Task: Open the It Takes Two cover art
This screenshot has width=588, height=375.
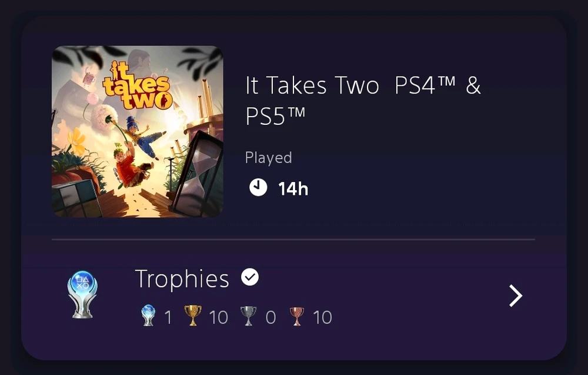Action: click(x=138, y=131)
